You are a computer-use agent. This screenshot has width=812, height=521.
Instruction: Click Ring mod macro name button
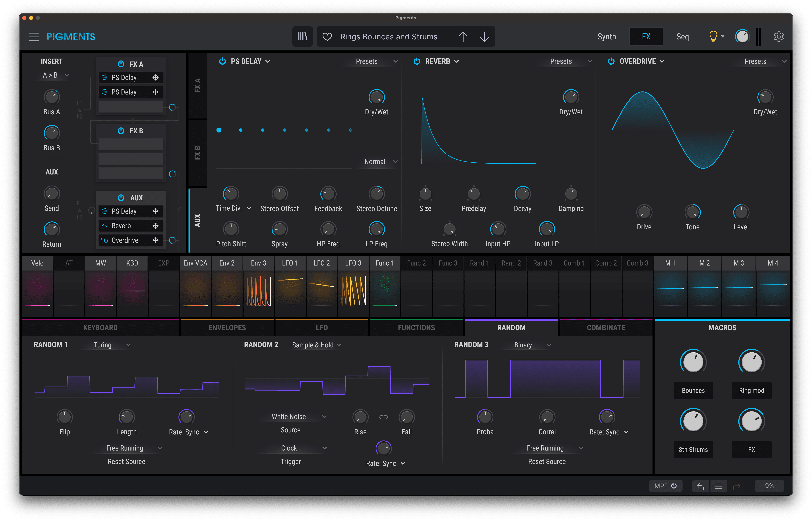751,390
